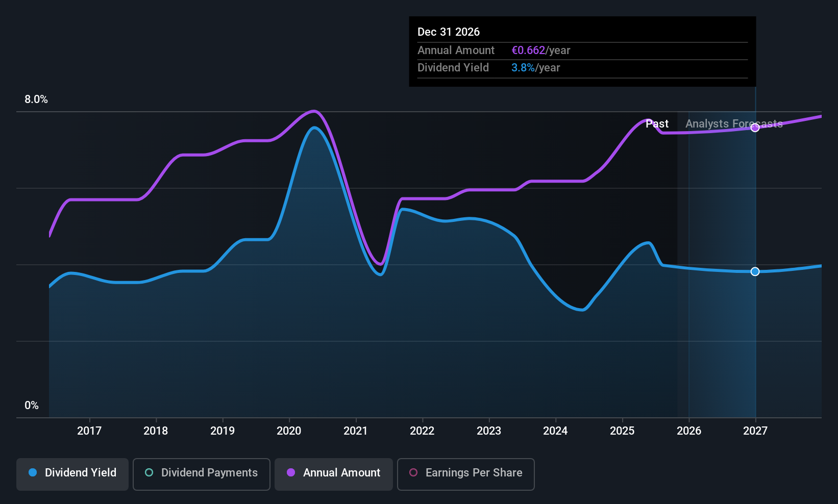The height and width of the screenshot is (504, 838).
Task: Toggle the Annual Amount series visibility
Action: (x=333, y=474)
